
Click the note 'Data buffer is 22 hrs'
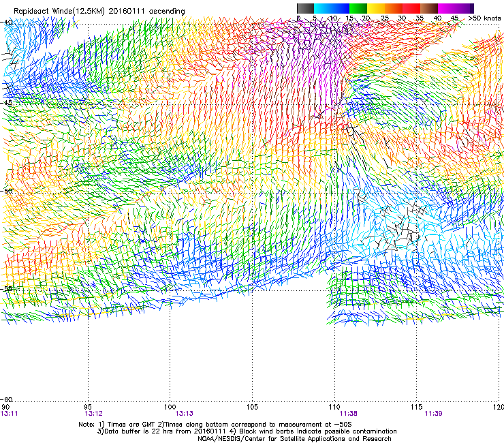tap(140, 431)
